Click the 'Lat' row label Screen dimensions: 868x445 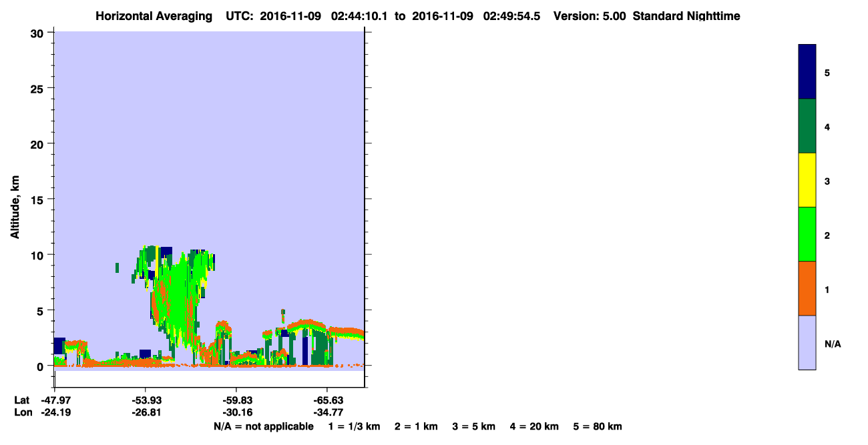pos(22,400)
